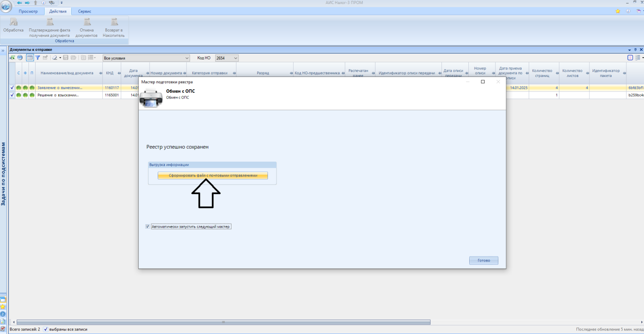
Task: Click Сформировать файл с почтовыми отправлениями
Action: [x=213, y=176]
